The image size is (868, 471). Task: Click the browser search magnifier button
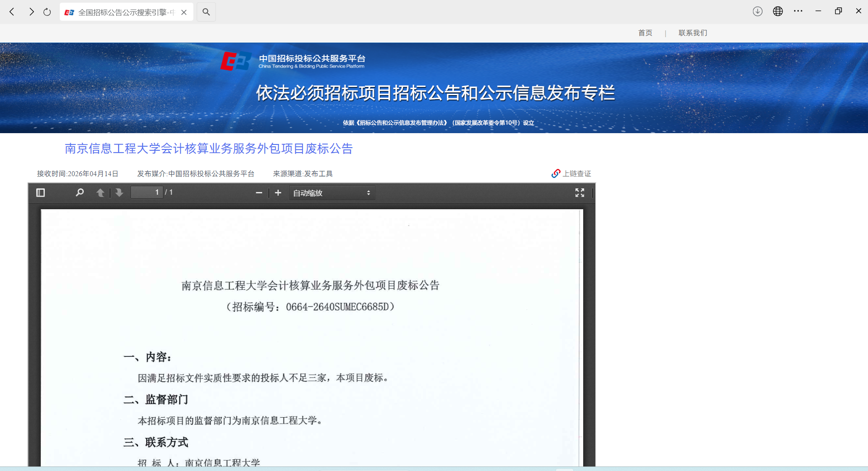206,12
